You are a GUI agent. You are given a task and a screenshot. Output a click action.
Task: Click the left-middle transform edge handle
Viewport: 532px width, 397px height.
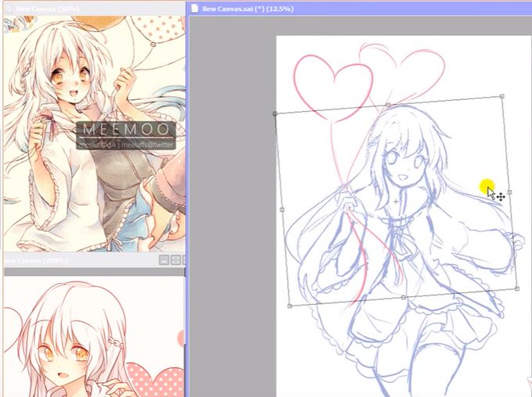(282, 210)
